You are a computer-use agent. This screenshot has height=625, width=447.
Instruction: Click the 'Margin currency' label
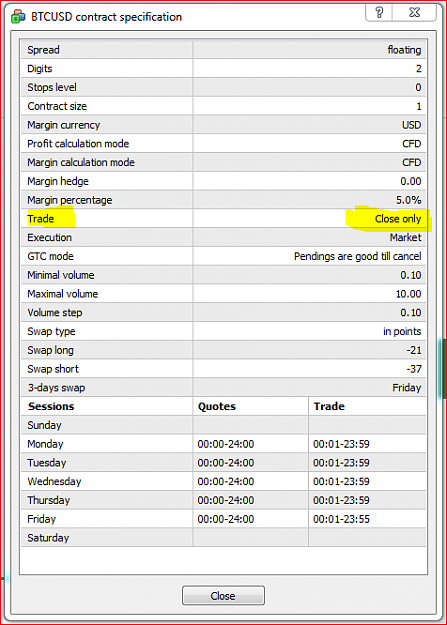point(63,125)
